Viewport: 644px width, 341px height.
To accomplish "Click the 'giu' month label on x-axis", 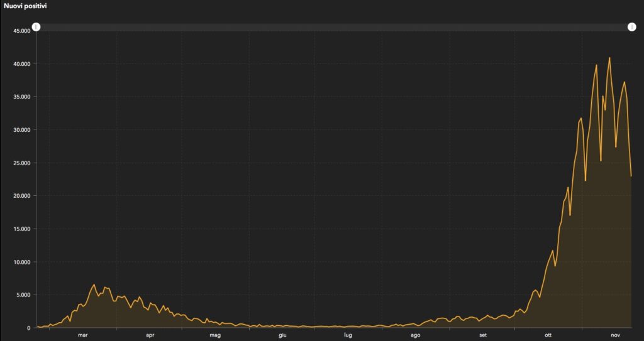I will coord(282,335).
